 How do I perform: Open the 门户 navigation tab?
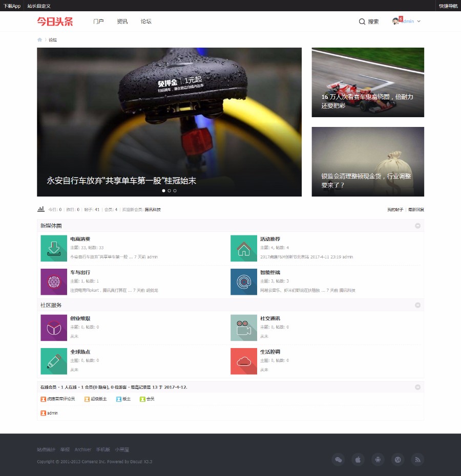pyautogui.click(x=98, y=21)
